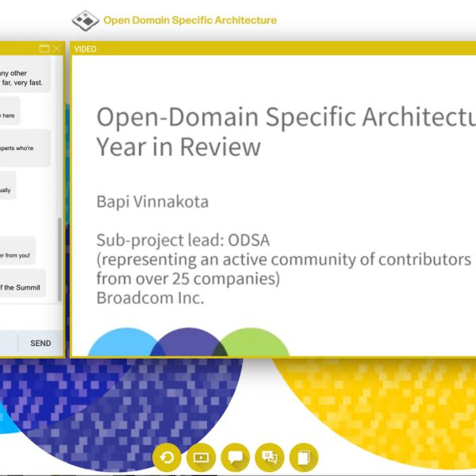476x476 pixels.
Task: Open the chat speech bubble icon
Action: [x=236, y=458]
